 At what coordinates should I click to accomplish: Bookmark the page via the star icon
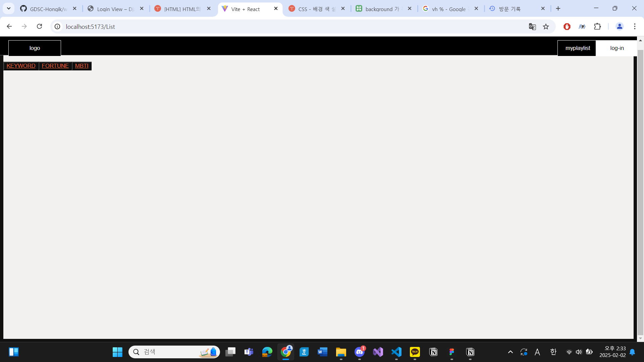546,26
